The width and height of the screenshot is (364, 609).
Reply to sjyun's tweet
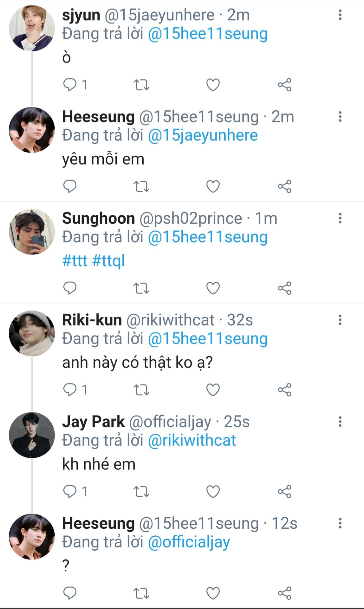coord(70,85)
